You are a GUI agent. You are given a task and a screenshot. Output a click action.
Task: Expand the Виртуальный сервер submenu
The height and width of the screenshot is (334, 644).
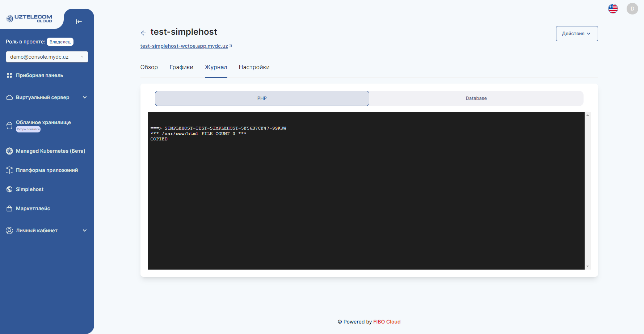pyautogui.click(x=85, y=97)
